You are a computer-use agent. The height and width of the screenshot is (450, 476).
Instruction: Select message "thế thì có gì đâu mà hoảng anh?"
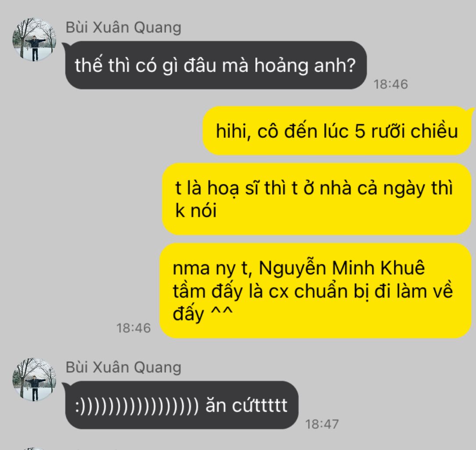pyautogui.click(x=216, y=65)
